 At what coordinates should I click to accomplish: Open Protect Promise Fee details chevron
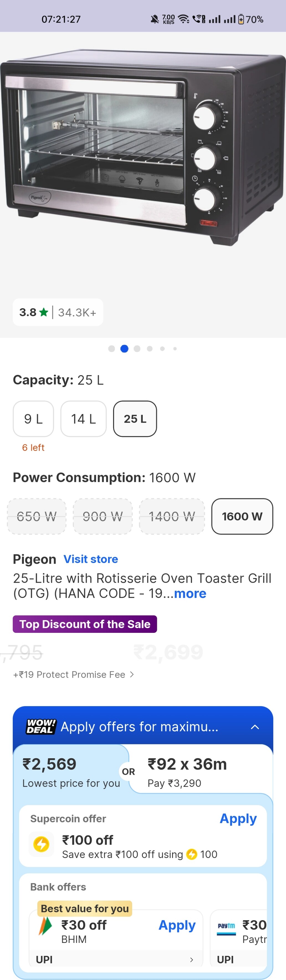(x=132, y=674)
